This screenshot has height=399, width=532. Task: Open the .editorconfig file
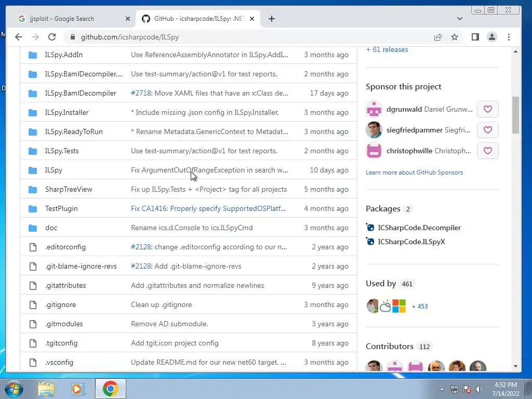click(65, 247)
